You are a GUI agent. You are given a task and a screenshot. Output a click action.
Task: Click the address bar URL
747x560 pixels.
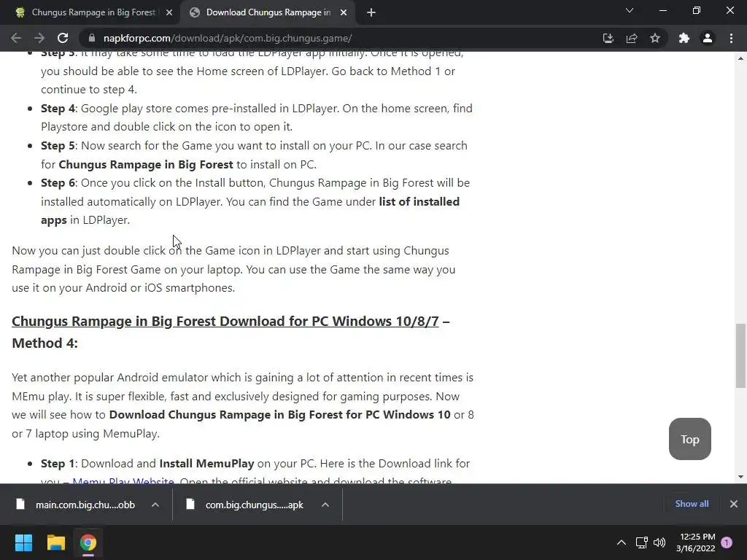(228, 38)
